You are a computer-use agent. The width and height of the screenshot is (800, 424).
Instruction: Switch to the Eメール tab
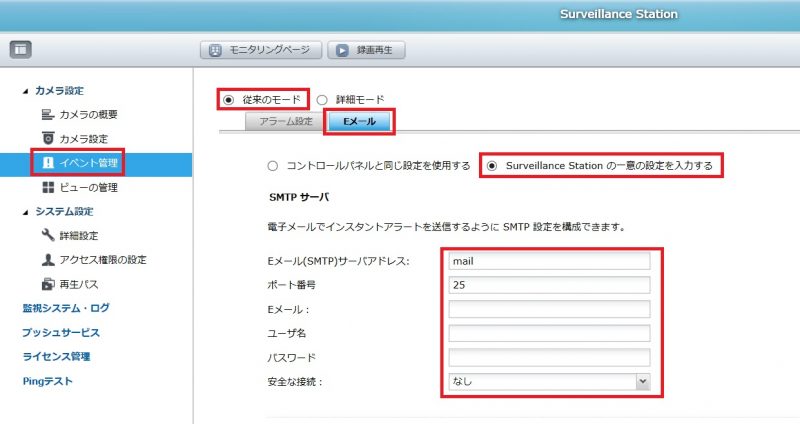(359, 121)
